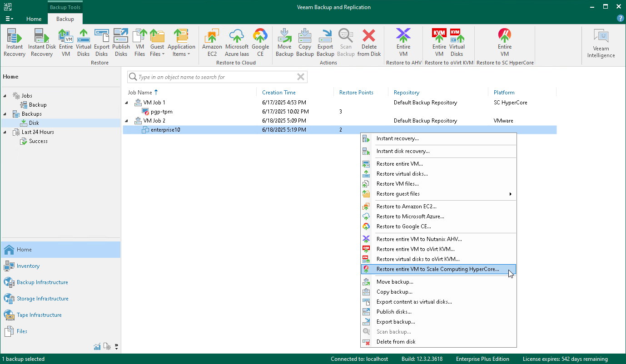Restore to Amazon EC2 from ribbon
626x364 pixels.
click(x=212, y=43)
